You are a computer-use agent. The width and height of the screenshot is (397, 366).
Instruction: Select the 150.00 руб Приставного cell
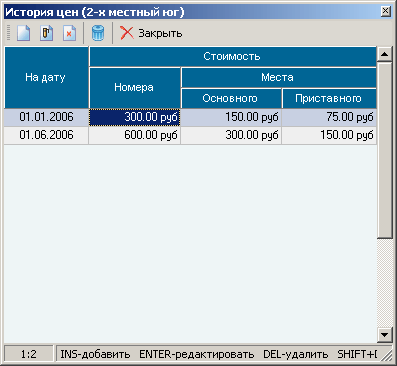329,135
